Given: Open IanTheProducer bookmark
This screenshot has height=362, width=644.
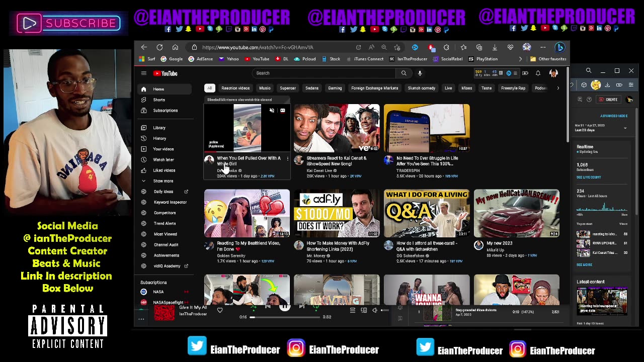Looking at the screenshot, I should point(409,59).
